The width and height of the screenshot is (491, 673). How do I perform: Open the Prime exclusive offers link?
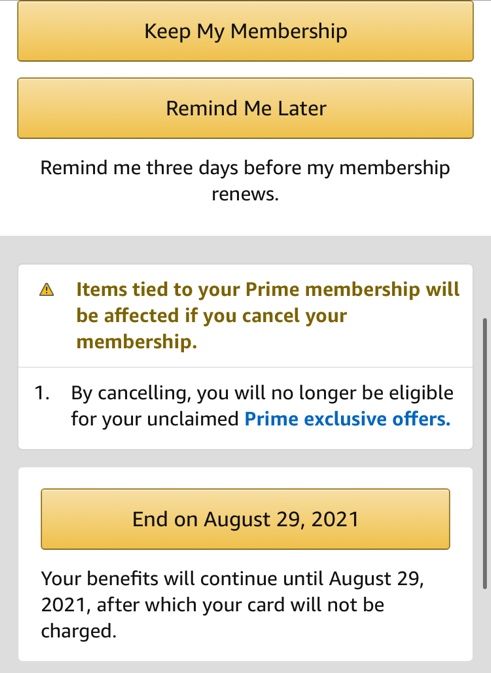coord(347,418)
